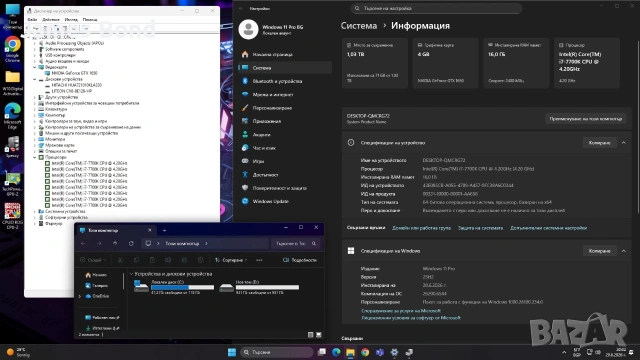Open Изглед menu in Device Manager
Viewport: 640px width, 360px height.
[x=71, y=19]
